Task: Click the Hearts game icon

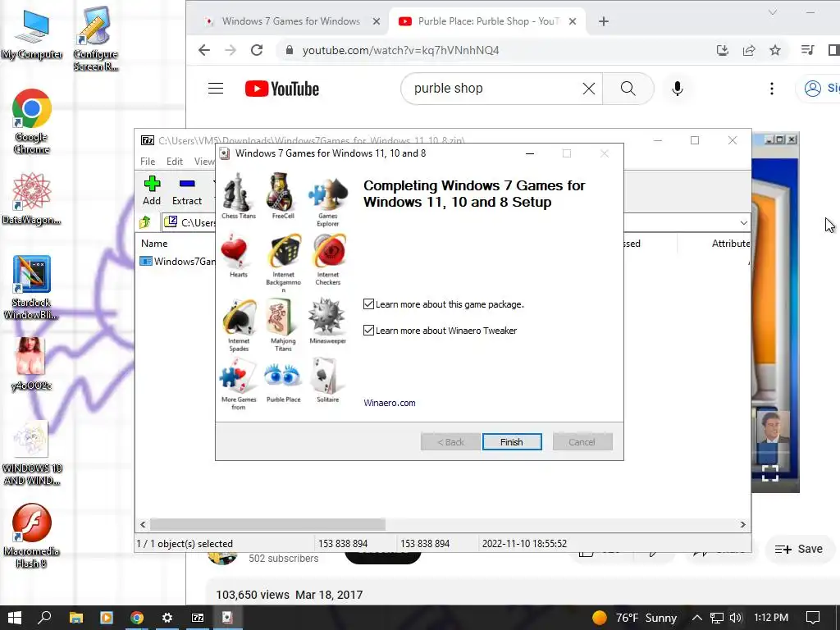Action: click(x=234, y=251)
